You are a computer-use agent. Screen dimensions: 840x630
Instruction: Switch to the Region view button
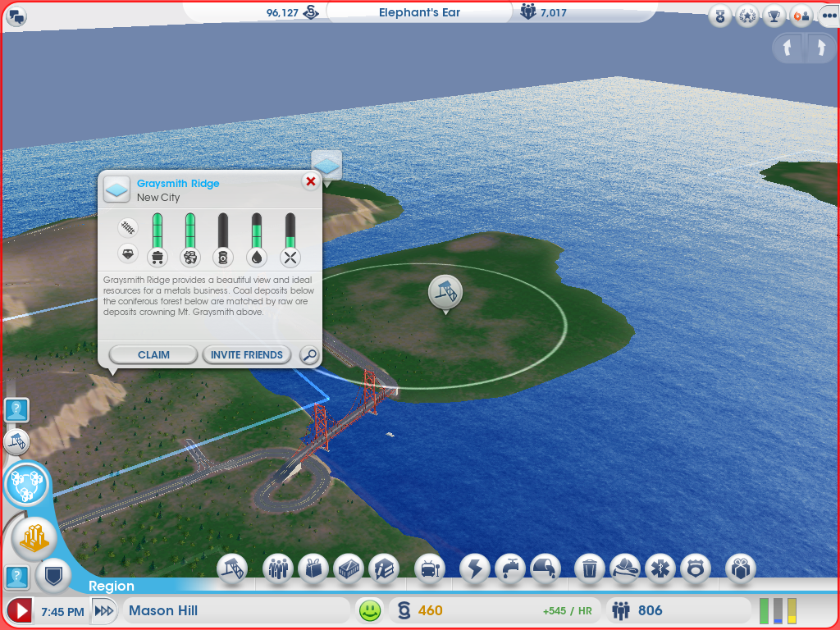[x=26, y=483]
